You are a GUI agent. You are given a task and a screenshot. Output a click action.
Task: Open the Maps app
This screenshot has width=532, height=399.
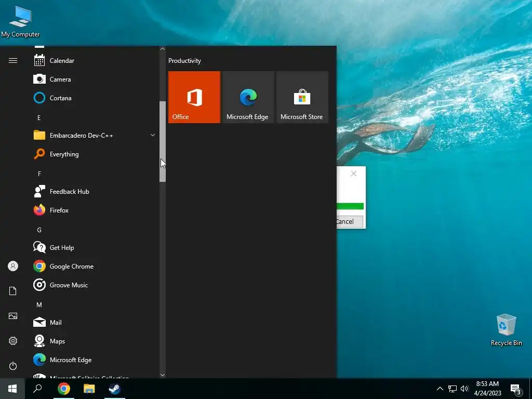click(95, 341)
